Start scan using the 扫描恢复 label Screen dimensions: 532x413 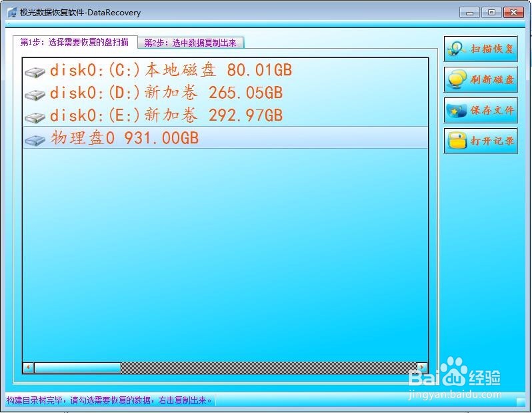(x=492, y=49)
